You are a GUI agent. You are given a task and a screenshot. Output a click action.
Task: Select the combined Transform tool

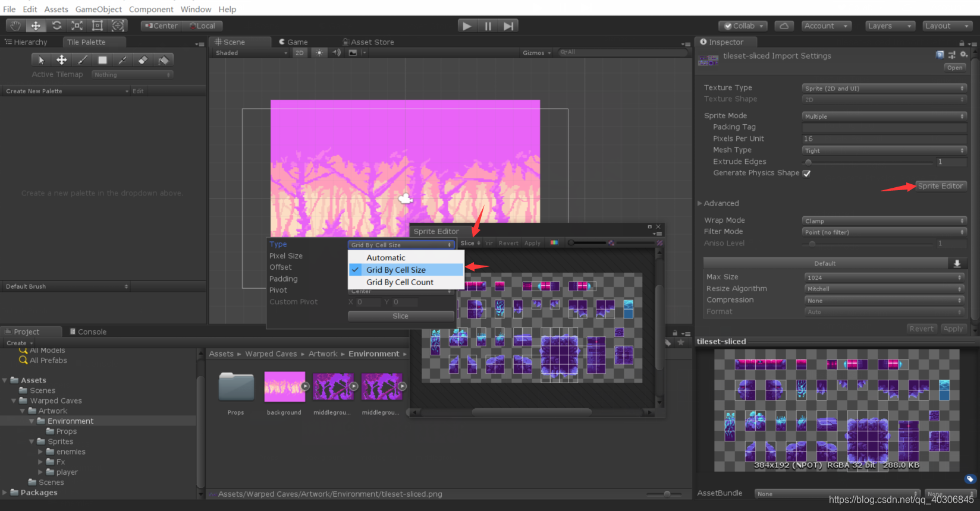[118, 26]
